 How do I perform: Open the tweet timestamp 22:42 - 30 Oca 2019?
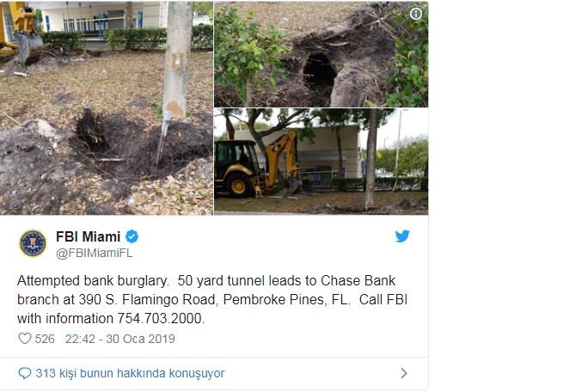[120, 339]
